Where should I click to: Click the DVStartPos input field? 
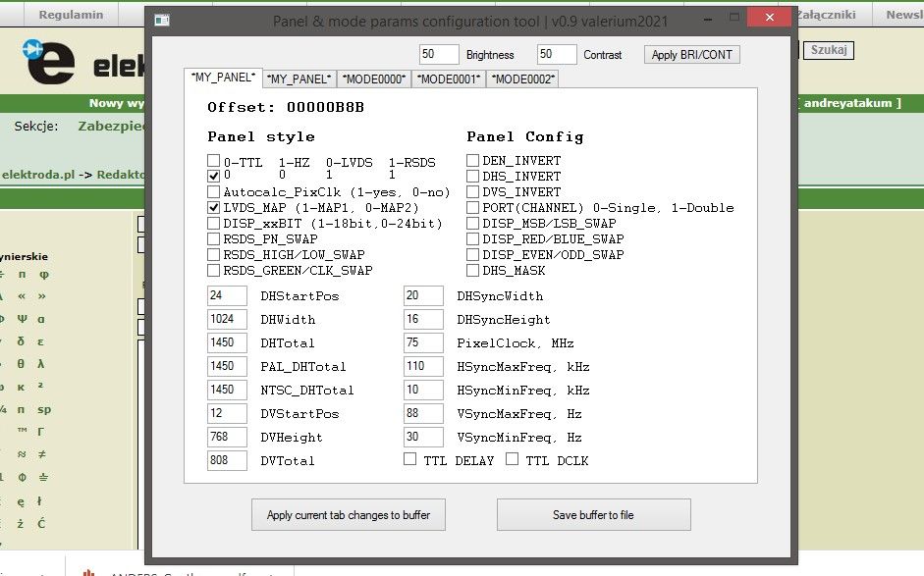[x=227, y=413]
